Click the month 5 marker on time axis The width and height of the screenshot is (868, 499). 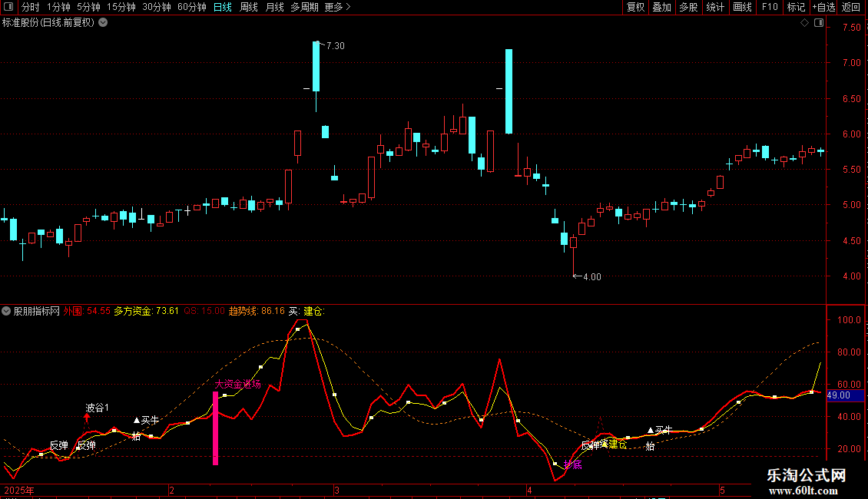click(x=722, y=491)
